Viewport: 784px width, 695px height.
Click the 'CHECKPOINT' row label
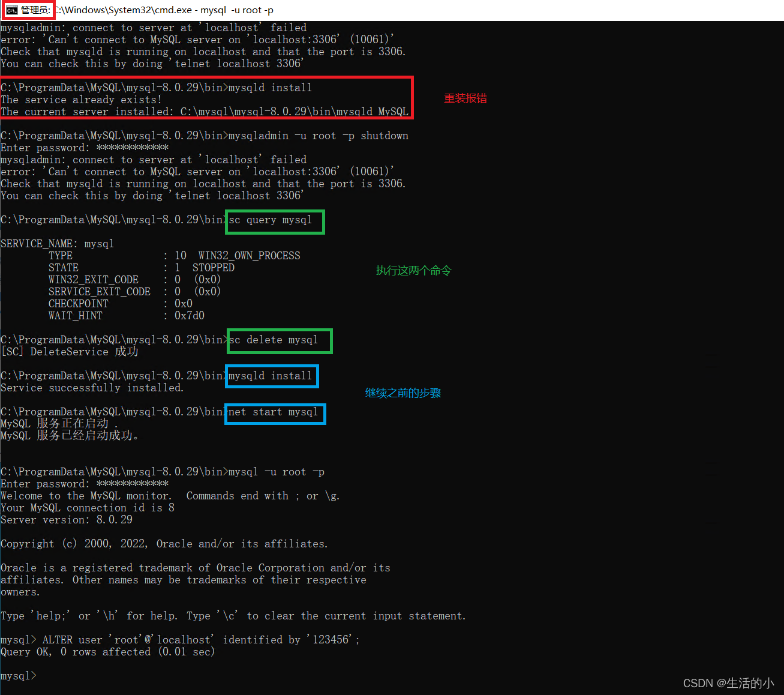tap(78, 304)
